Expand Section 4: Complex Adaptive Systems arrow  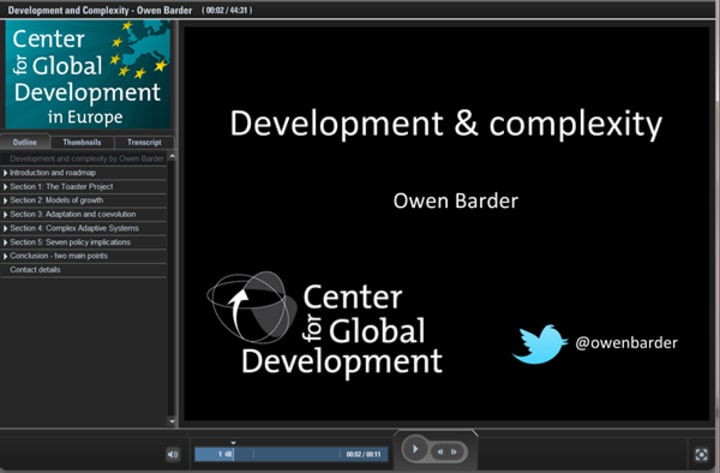[x=5, y=228]
